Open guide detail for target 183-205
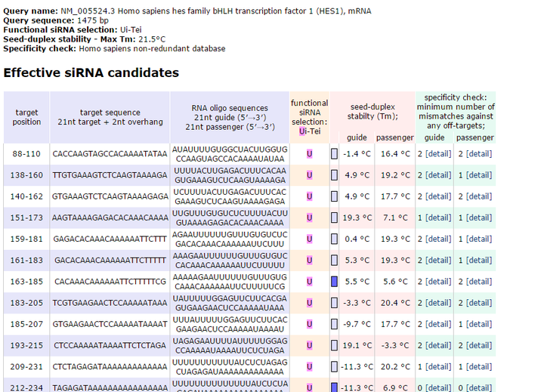This screenshot has height=392, width=544. pyautogui.click(x=439, y=303)
